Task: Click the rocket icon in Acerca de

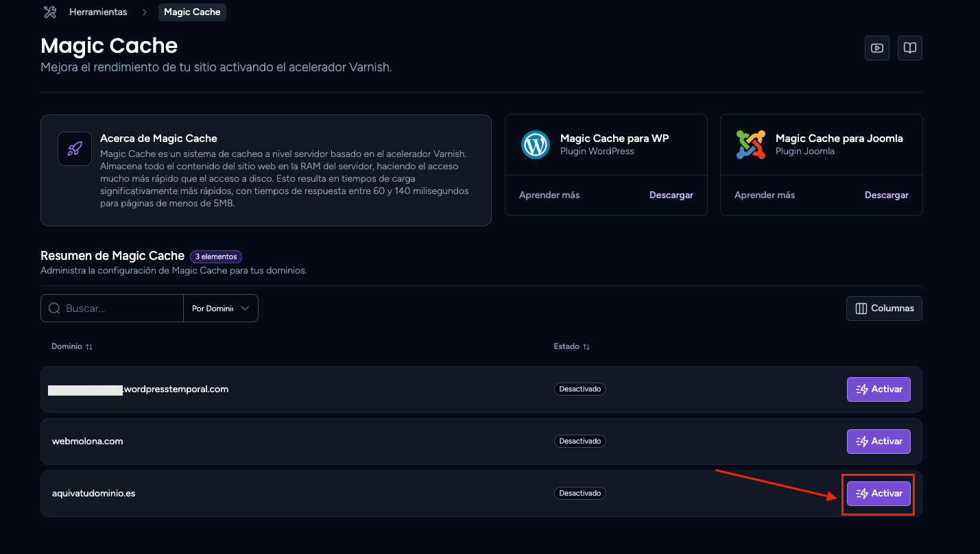Action: click(75, 149)
